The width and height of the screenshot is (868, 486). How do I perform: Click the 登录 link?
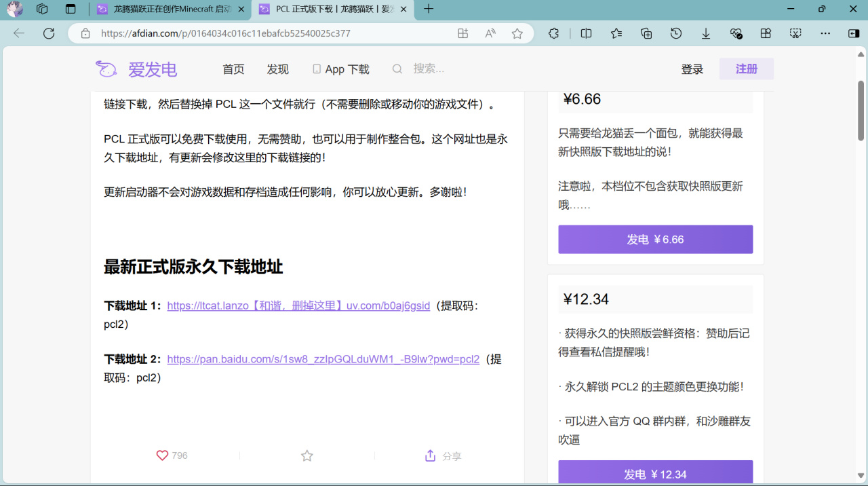pos(692,69)
